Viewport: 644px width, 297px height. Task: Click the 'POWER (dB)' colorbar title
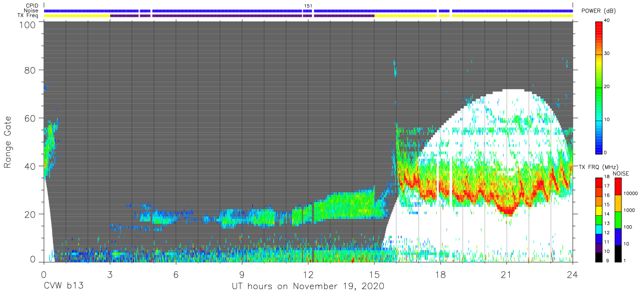(599, 11)
